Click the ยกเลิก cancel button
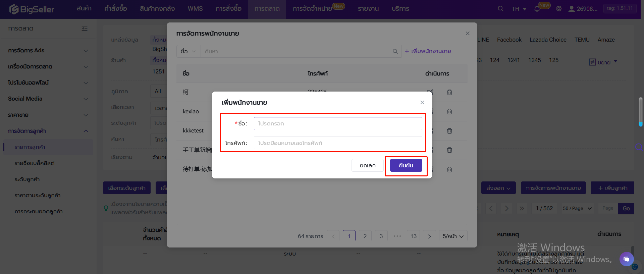Image resolution: width=644 pixels, height=274 pixels. 367,165
